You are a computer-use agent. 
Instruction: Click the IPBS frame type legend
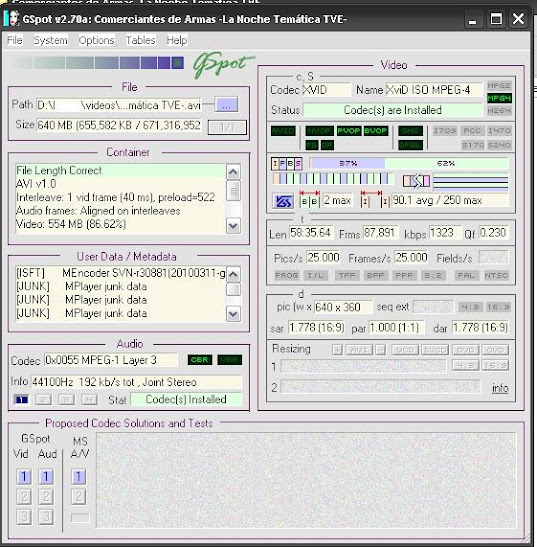tap(287, 163)
